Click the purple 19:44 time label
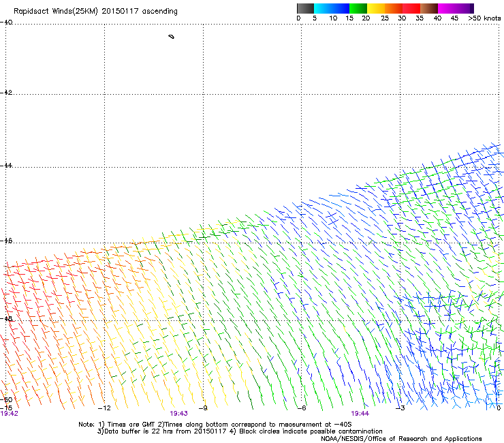Screen dimensions: 504x443 coord(360,414)
